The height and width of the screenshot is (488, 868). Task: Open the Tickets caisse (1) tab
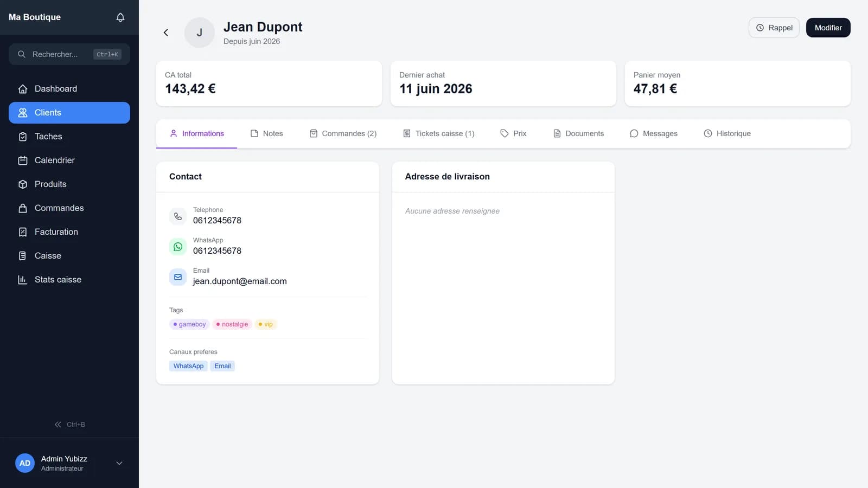point(438,133)
